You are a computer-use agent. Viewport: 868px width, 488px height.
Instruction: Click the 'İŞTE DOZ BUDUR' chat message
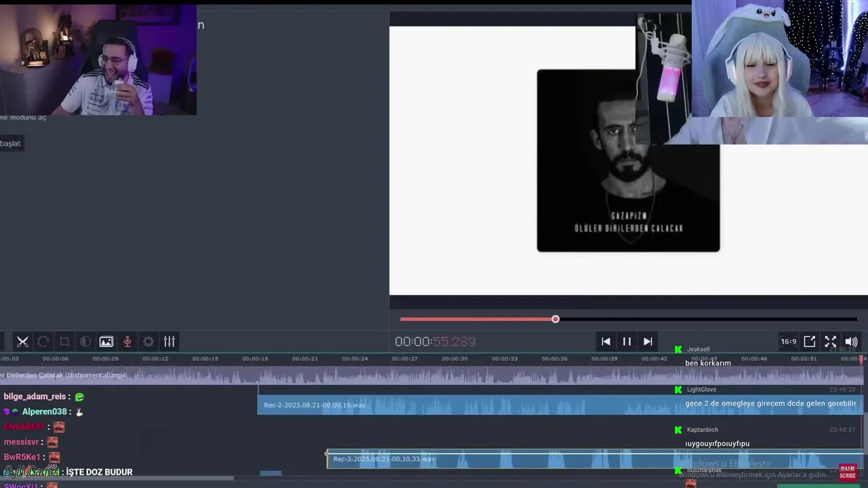click(x=99, y=472)
